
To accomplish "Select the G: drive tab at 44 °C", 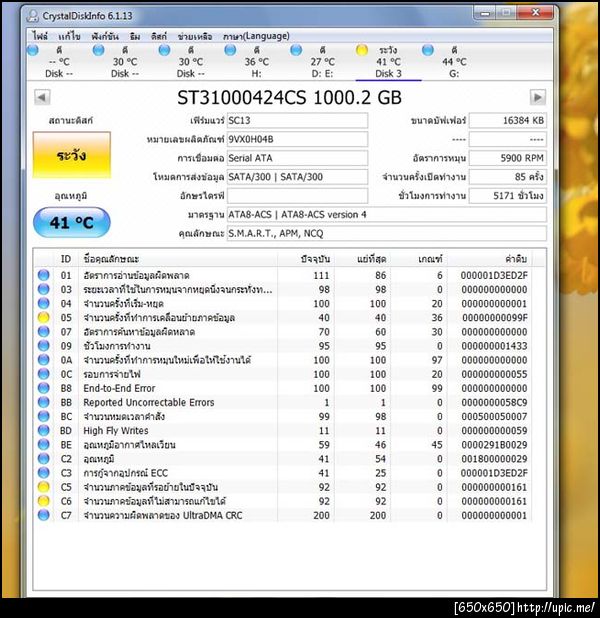I will click(x=454, y=62).
